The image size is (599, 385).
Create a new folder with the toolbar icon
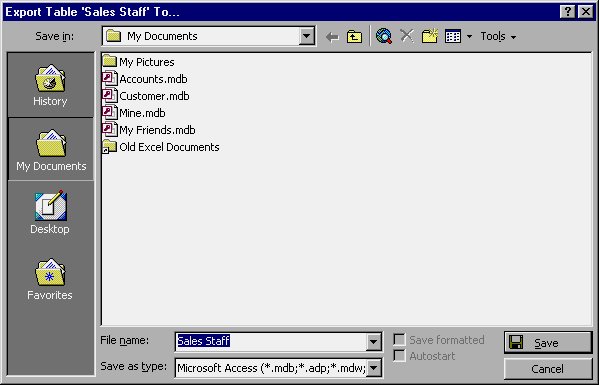pyautogui.click(x=430, y=36)
